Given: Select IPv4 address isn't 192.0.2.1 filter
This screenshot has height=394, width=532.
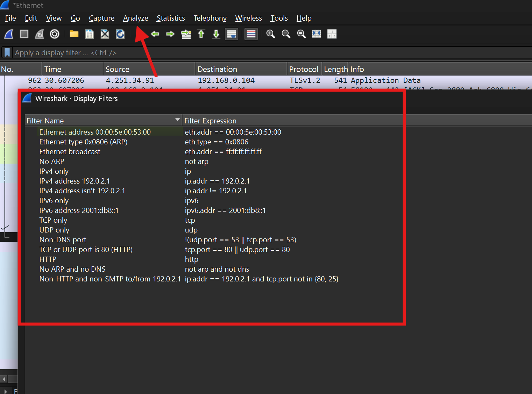Looking at the screenshot, I should click(x=82, y=191).
